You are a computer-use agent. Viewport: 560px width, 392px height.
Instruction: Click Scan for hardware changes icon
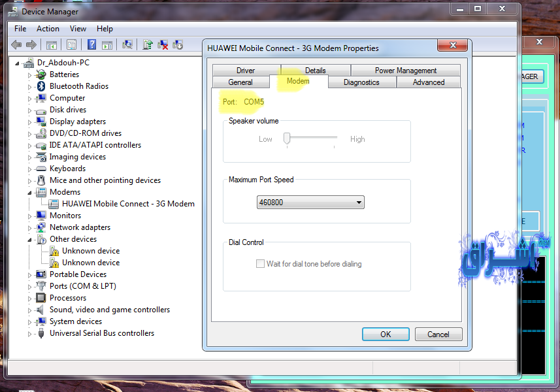coord(127,44)
